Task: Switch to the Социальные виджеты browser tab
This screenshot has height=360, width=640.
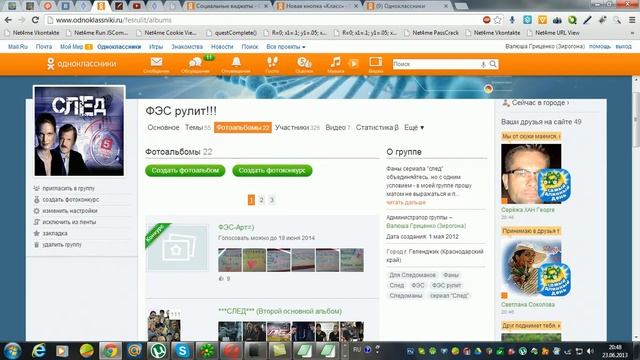Action: [227, 6]
